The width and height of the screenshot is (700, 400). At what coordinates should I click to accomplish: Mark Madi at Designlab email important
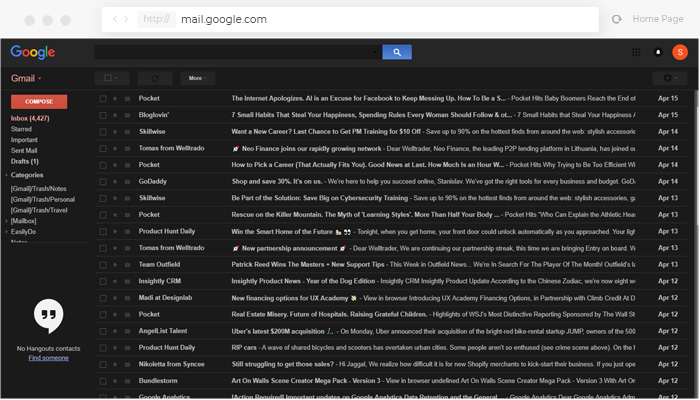pyautogui.click(x=127, y=298)
